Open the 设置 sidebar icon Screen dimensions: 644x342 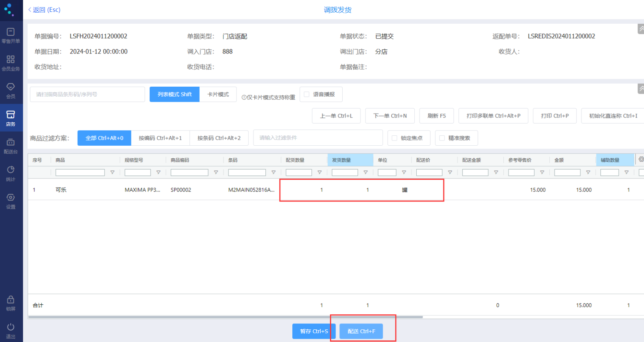pyautogui.click(x=11, y=201)
